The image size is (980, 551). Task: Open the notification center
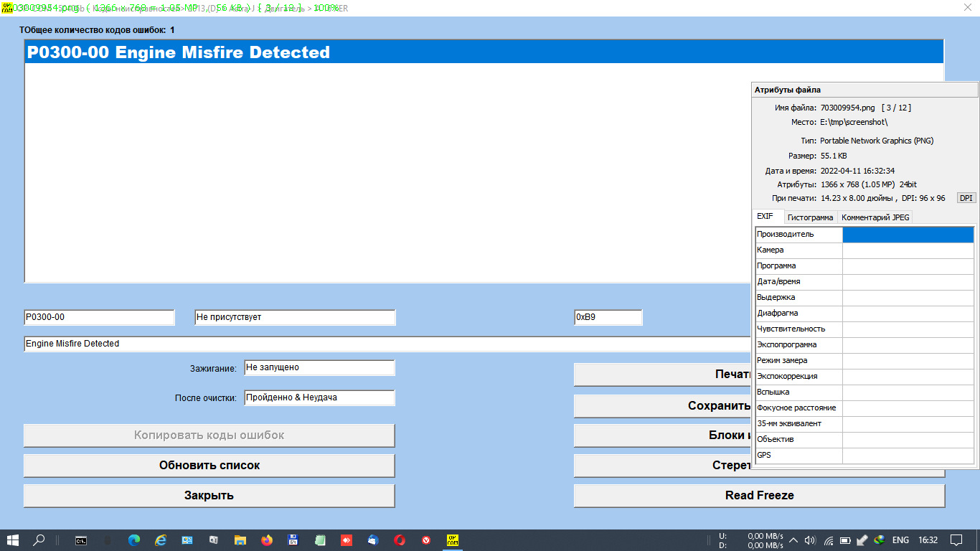click(x=956, y=540)
